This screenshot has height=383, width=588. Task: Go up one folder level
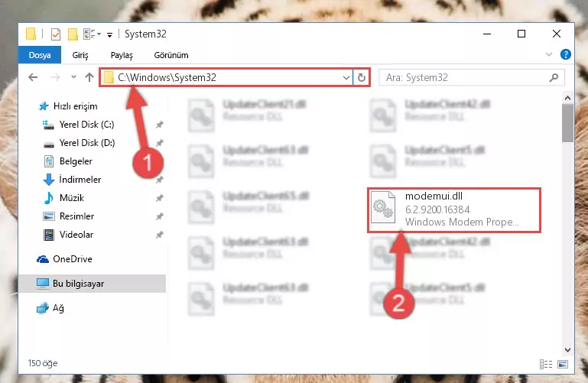pyautogui.click(x=89, y=77)
